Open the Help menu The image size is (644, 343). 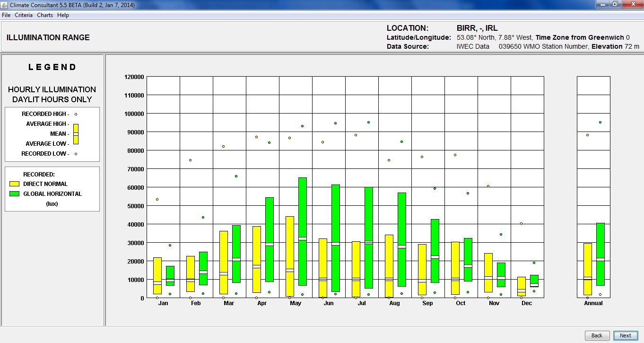pos(63,15)
